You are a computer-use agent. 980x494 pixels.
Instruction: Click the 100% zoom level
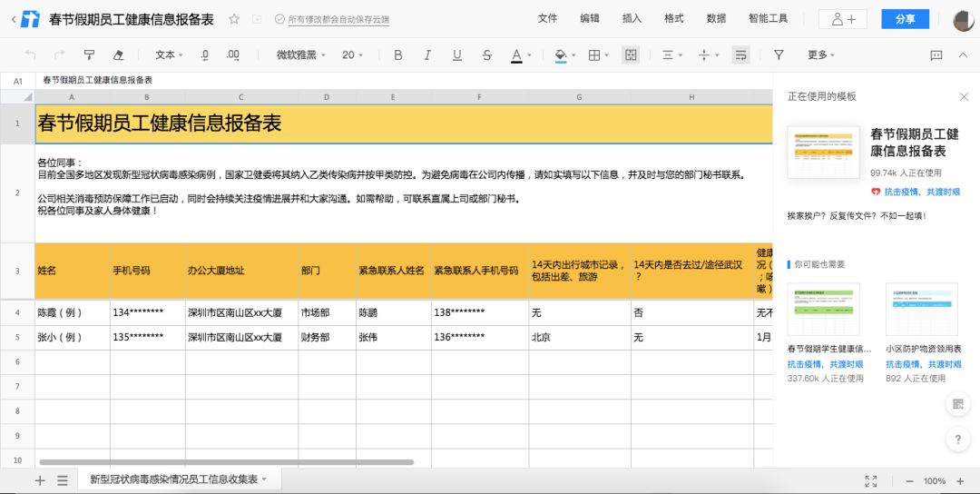click(x=935, y=481)
